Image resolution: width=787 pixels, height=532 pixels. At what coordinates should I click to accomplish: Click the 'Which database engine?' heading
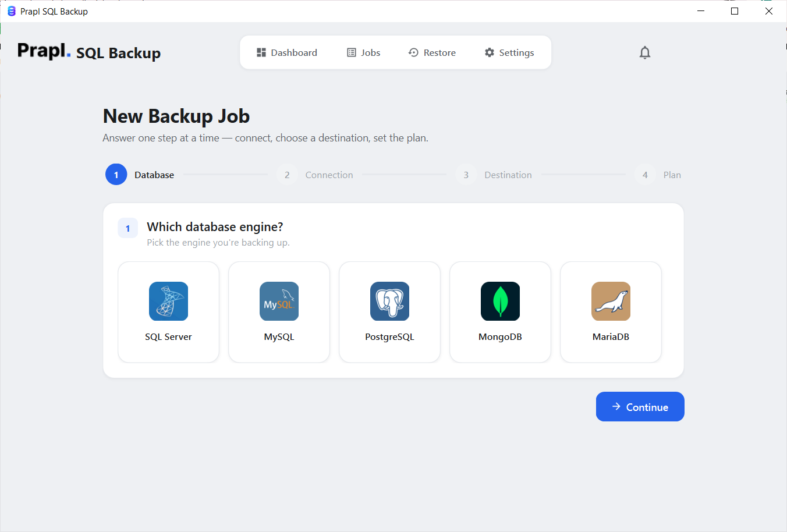[x=215, y=227]
